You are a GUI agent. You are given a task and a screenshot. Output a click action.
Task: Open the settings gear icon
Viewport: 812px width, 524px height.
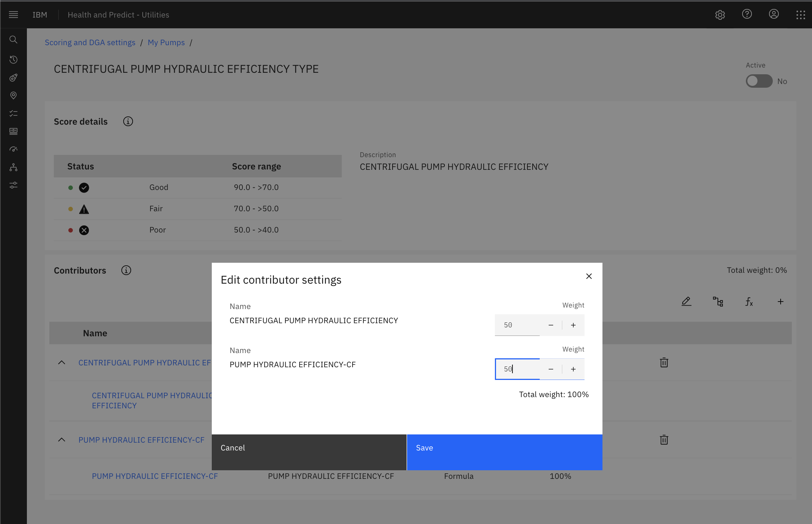click(720, 15)
